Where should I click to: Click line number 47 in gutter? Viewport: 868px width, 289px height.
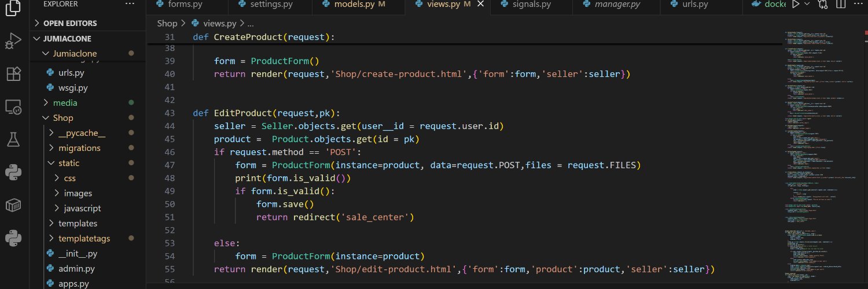[x=169, y=165]
